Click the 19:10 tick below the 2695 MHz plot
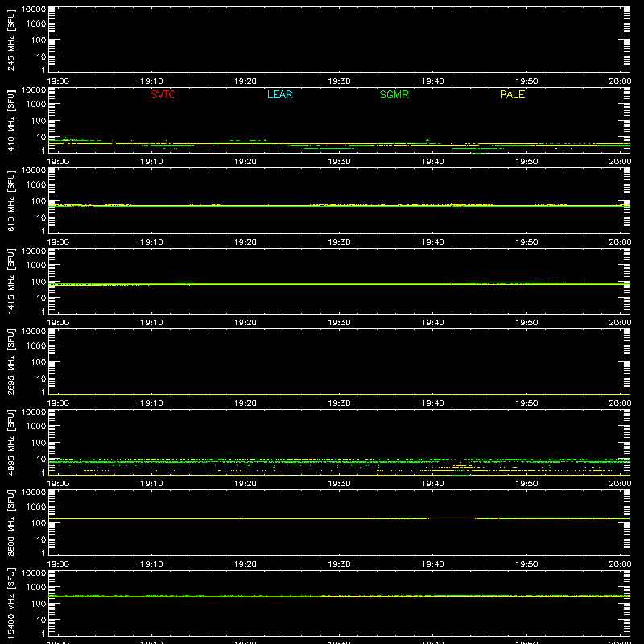The height and width of the screenshot is (644, 644). (x=152, y=403)
